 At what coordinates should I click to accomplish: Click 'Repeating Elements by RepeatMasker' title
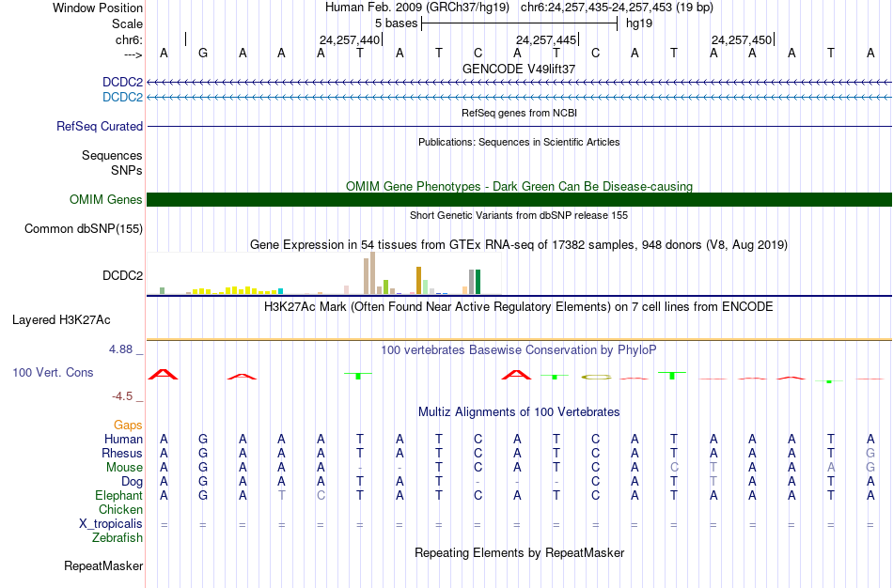pos(519,552)
